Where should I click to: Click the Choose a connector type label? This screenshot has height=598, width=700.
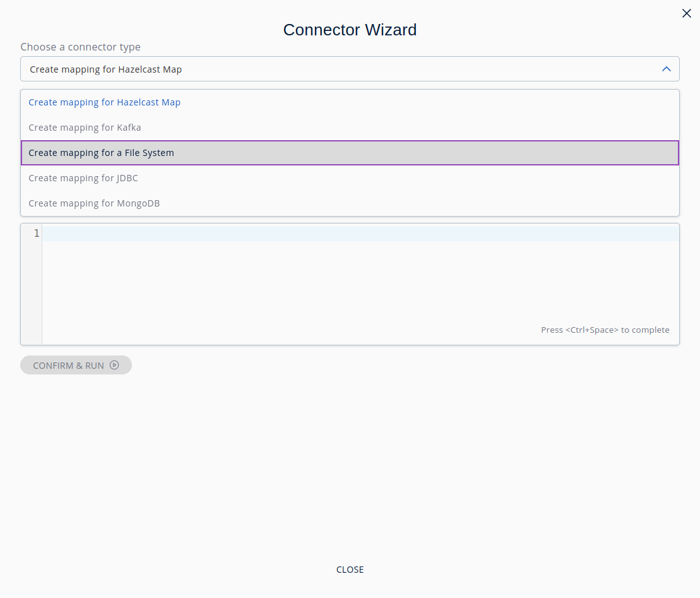click(x=80, y=47)
